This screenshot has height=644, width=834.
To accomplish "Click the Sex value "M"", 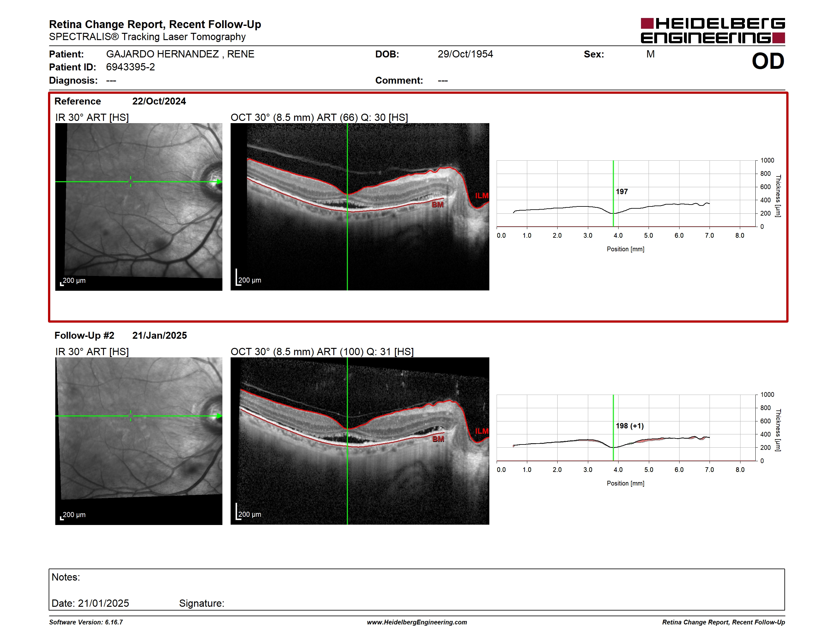I will [651, 54].
